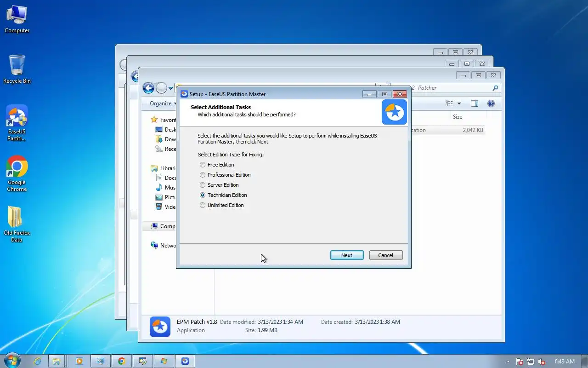Open EaseUS Partition Master desktop shortcut

17,123
